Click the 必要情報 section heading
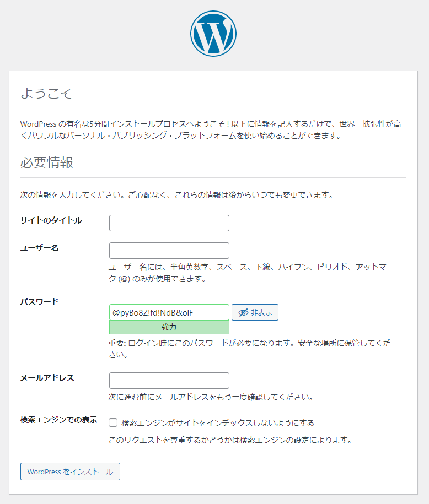Screen dimensions: 429x504 pos(46,162)
